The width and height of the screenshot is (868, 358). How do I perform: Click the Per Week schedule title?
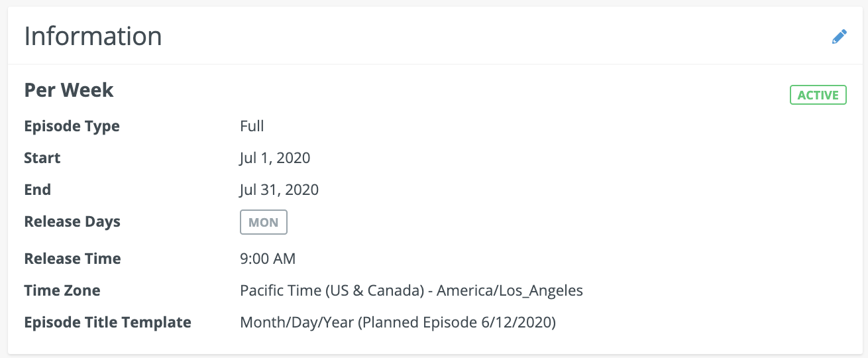click(69, 90)
